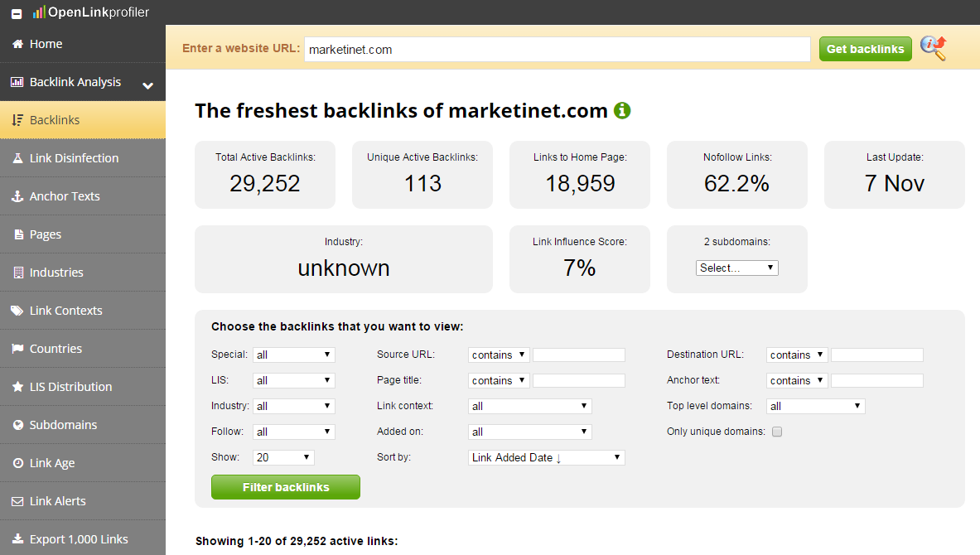Click the Unique Active Backlinks value 113
The image size is (980, 555).
coord(422,183)
